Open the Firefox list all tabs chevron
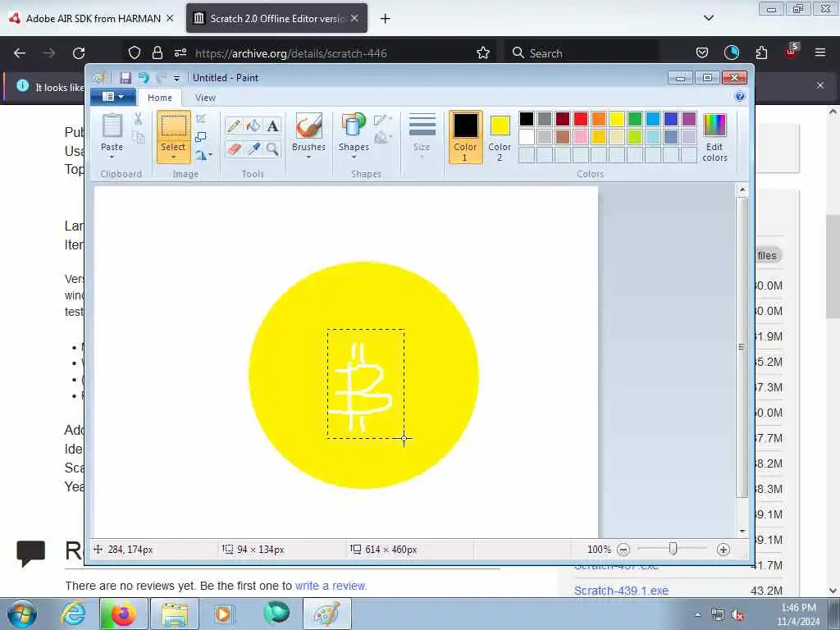This screenshot has height=630, width=840. click(709, 18)
